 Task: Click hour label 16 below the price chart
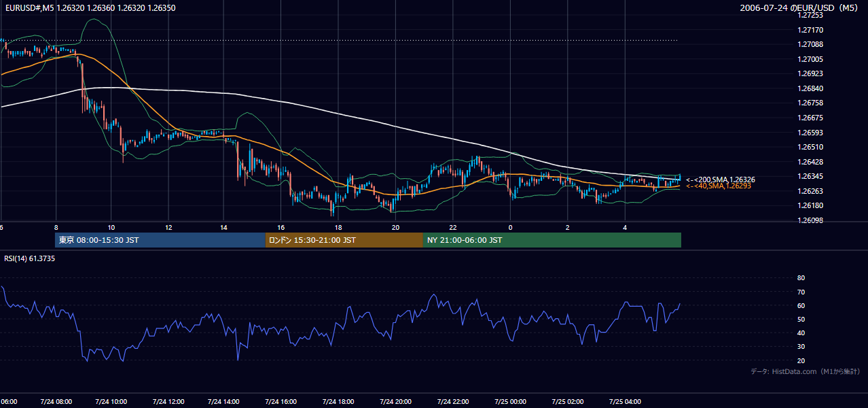tap(282, 227)
